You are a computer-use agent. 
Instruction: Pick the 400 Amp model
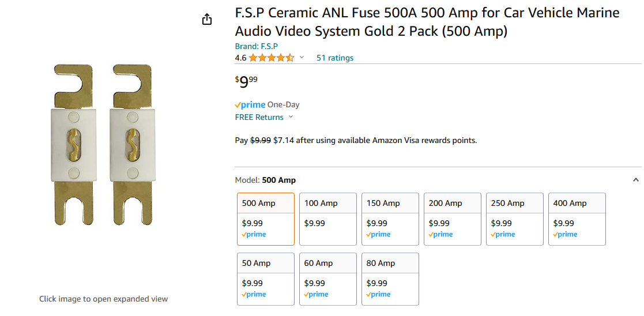577,219
